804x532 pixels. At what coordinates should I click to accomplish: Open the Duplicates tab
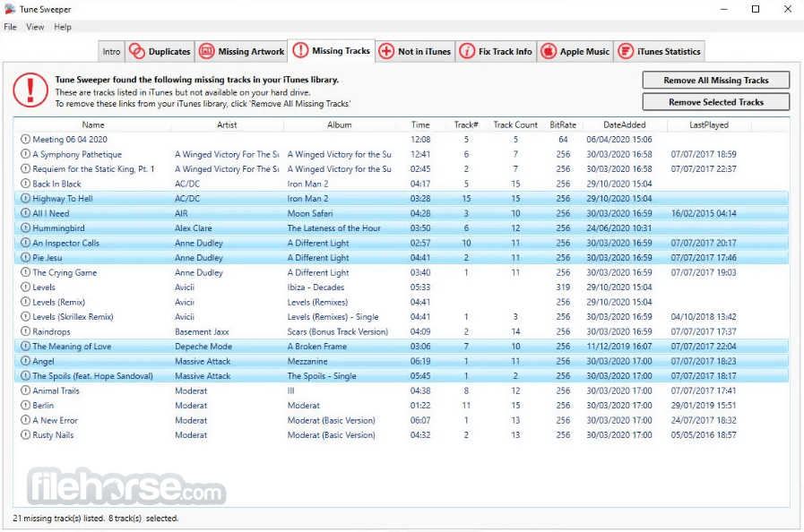(160, 51)
